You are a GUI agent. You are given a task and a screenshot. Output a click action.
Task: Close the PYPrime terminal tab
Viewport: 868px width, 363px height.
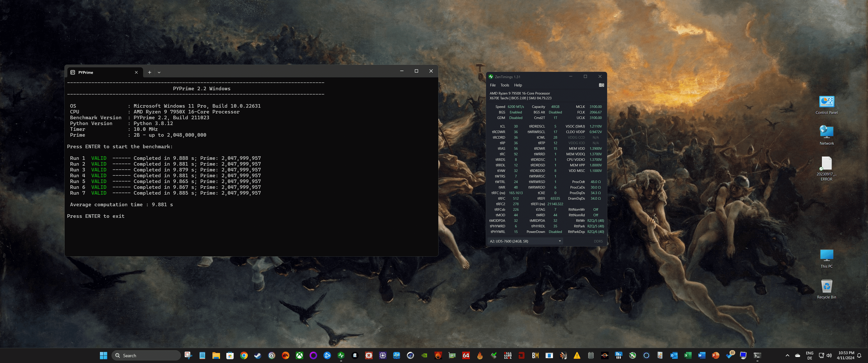(136, 72)
